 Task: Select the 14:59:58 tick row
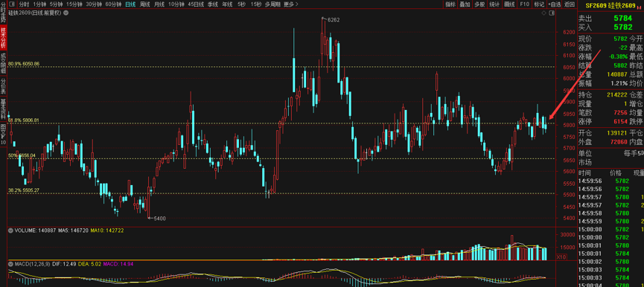click(x=610, y=213)
